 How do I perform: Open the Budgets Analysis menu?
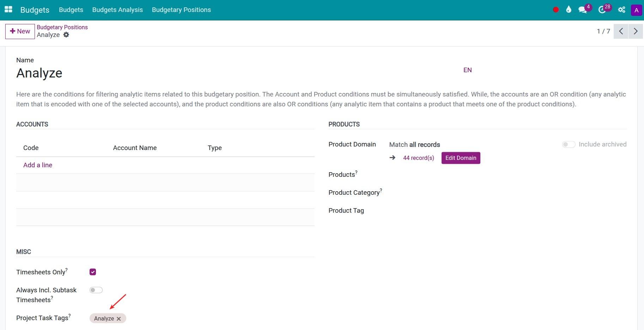coord(117,10)
